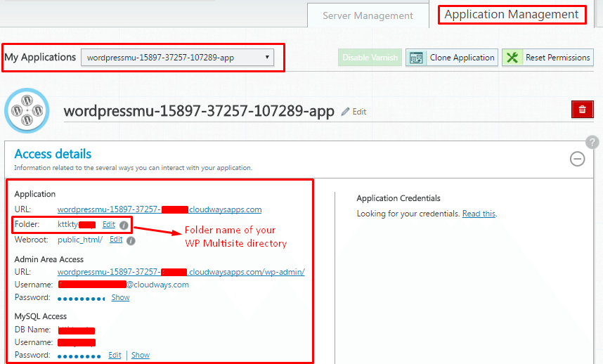603x364 pixels.
Task: Open the wp-admin Admin Area URL link
Action: (181, 272)
